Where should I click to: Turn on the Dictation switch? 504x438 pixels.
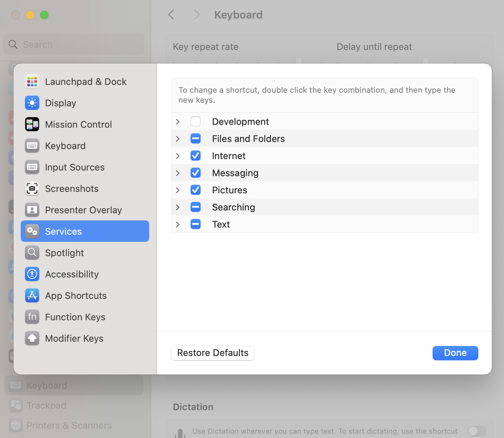pos(477,431)
